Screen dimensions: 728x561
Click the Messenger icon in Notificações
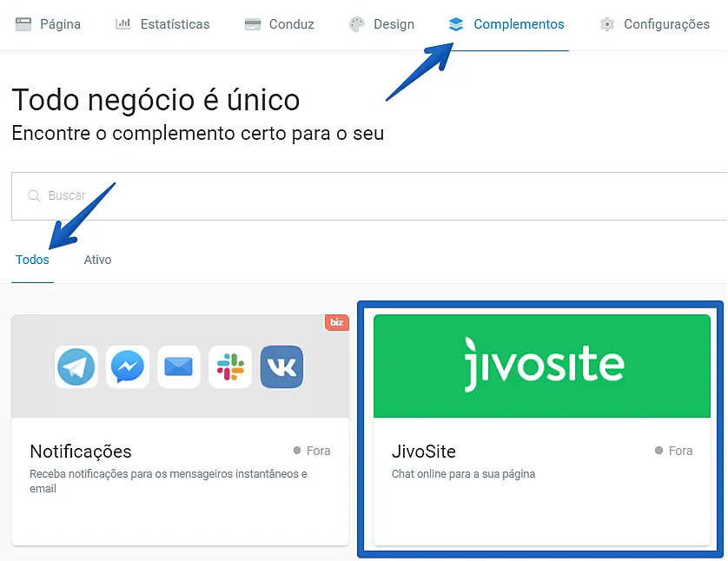[x=128, y=366]
